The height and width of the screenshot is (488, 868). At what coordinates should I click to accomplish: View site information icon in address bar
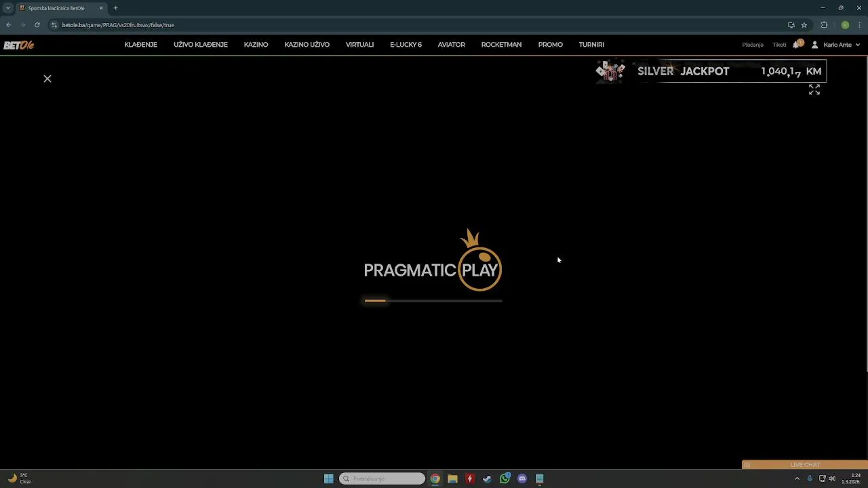click(x=54, y=25)
